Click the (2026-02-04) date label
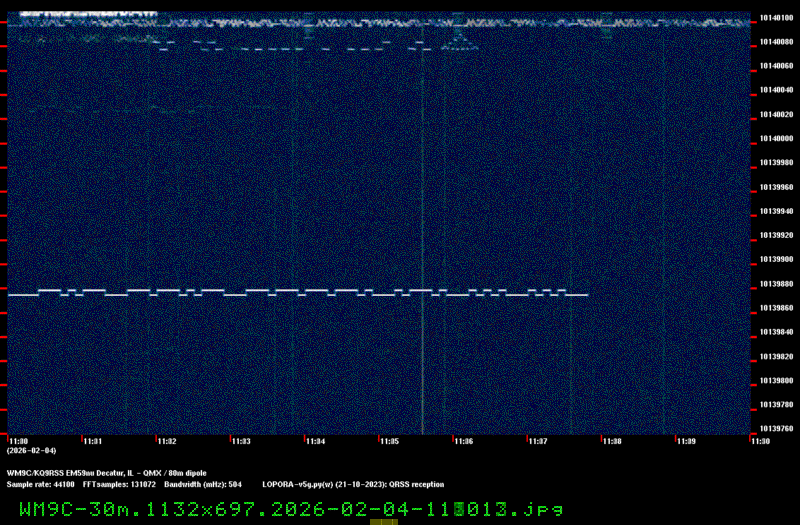Image resolution: width=800 pixels, height=525 pixels. [31, 451]
